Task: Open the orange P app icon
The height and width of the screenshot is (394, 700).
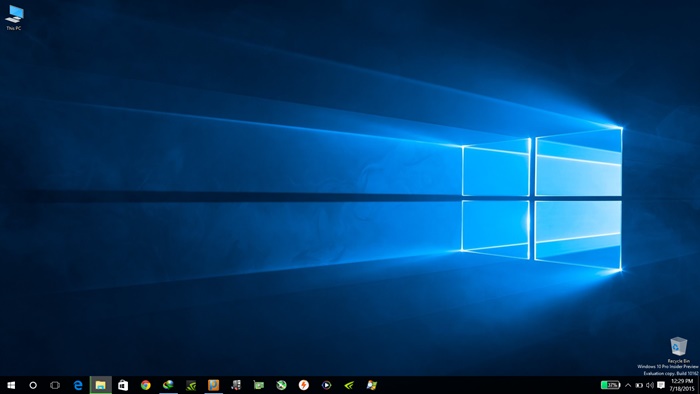Action: pos(213,385)
